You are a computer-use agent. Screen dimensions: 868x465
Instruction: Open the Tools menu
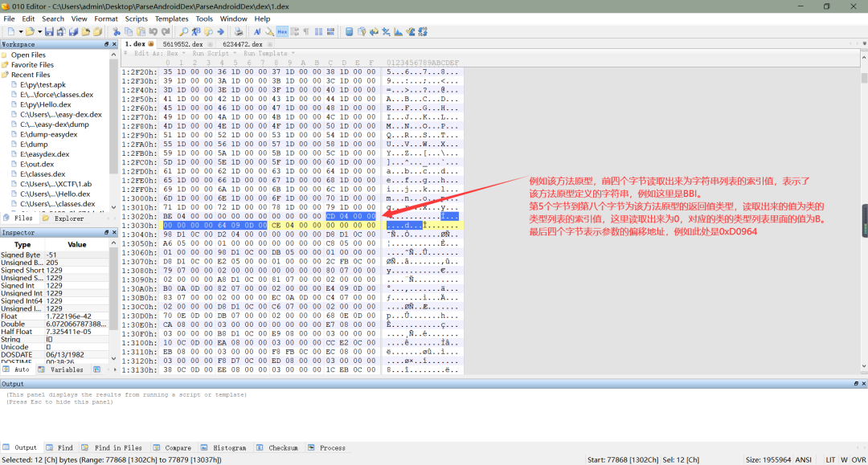pyautogui.click(x=204, y=18)
